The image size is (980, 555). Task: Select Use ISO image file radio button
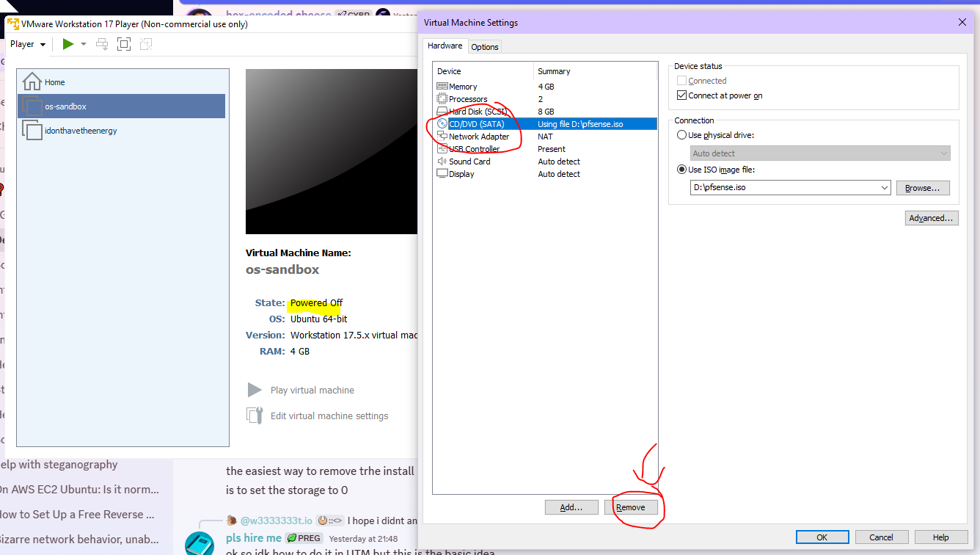click(x=682, y=170)
